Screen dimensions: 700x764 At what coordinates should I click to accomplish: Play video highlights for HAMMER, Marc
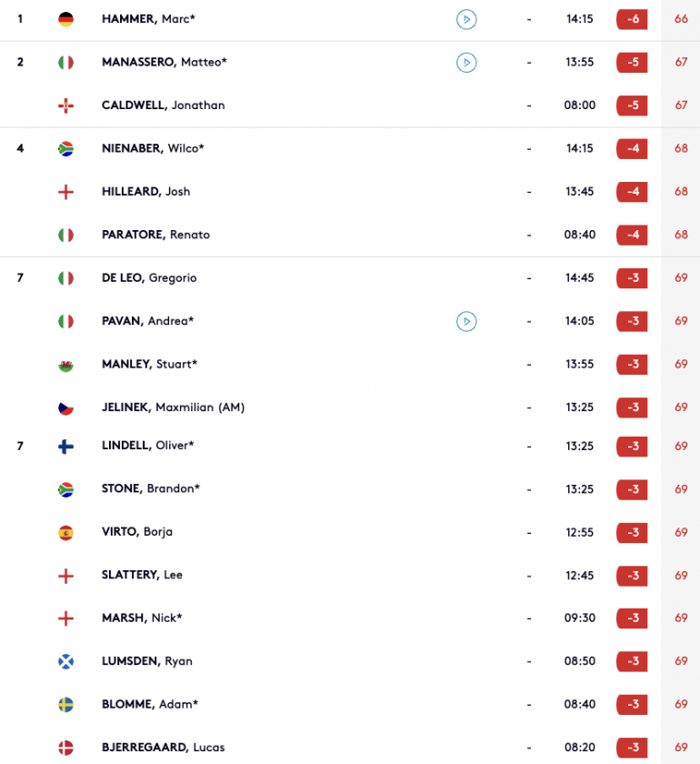point(466,19)
